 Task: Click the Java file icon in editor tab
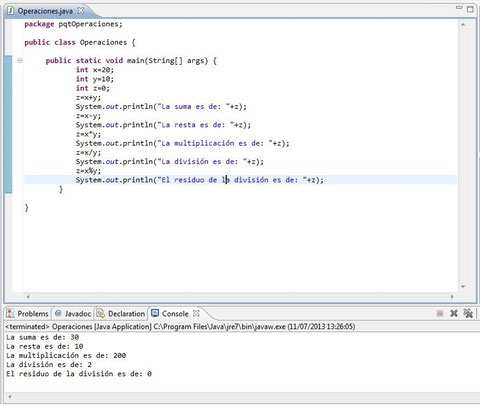tap(11, 11)
